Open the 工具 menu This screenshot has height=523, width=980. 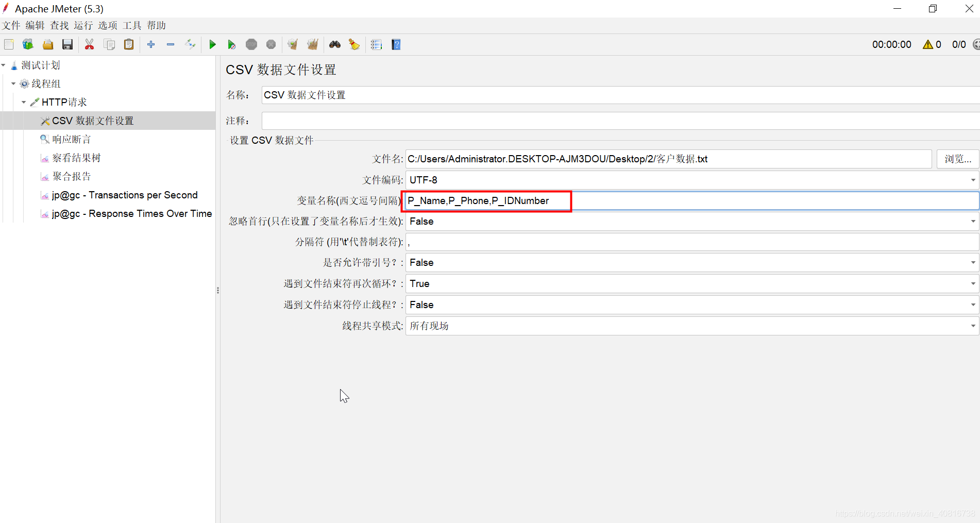point(132,26)
